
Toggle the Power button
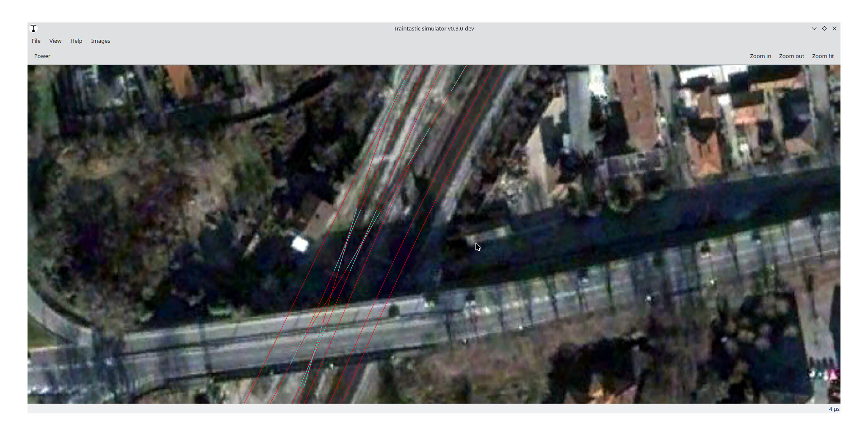[42, 56]
